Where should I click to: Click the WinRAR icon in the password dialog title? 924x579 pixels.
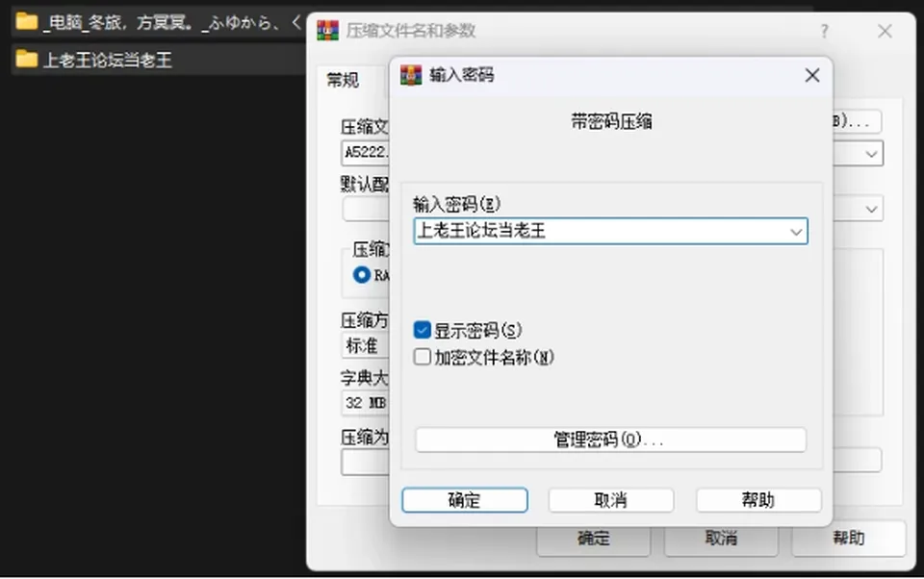click(411, 75)
